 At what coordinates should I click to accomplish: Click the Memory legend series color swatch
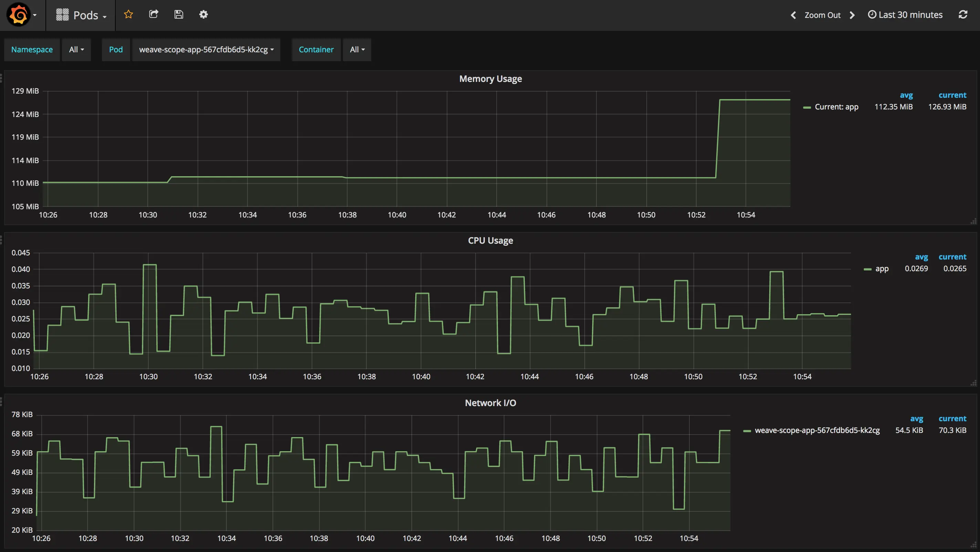coord(807,108)
